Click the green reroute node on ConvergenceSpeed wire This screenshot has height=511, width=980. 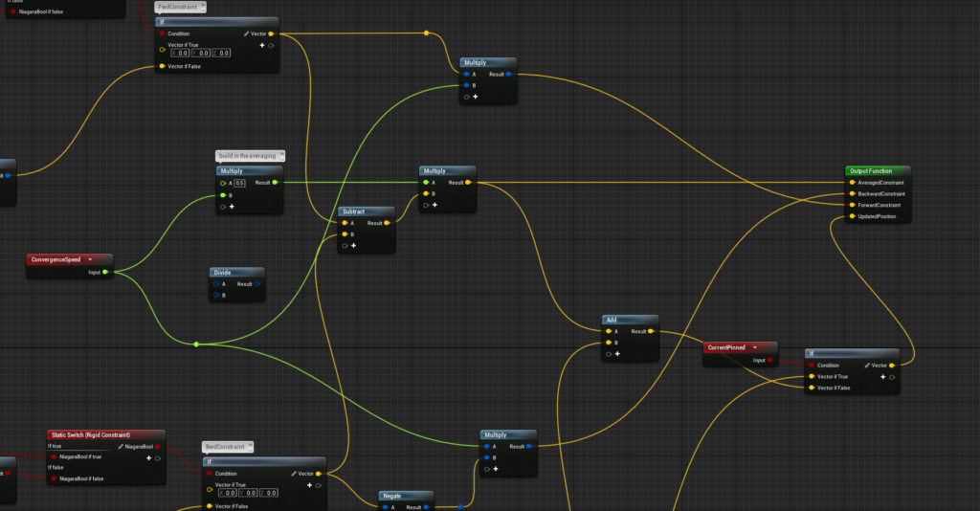196,344
